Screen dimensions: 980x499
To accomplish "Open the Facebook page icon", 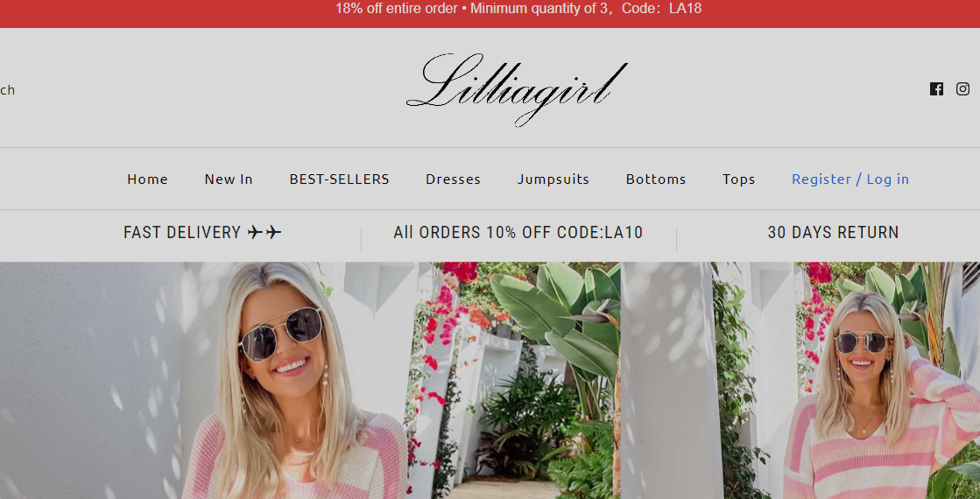I will click(x=936, y=89).
